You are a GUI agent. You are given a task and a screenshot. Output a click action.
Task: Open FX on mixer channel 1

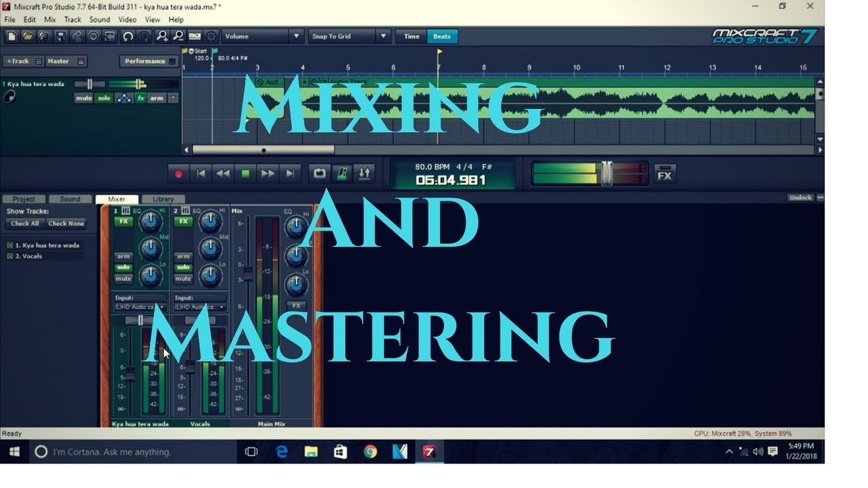pyautogui.click(x=123, y=222)
